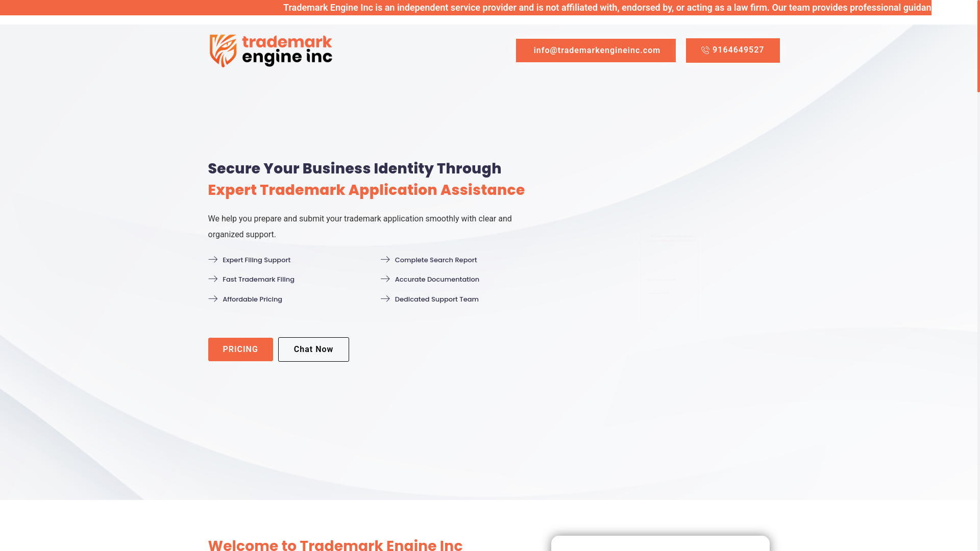Click the 'Welcome to Trademark Engine Inc' heading

click(x=335, y=544)
